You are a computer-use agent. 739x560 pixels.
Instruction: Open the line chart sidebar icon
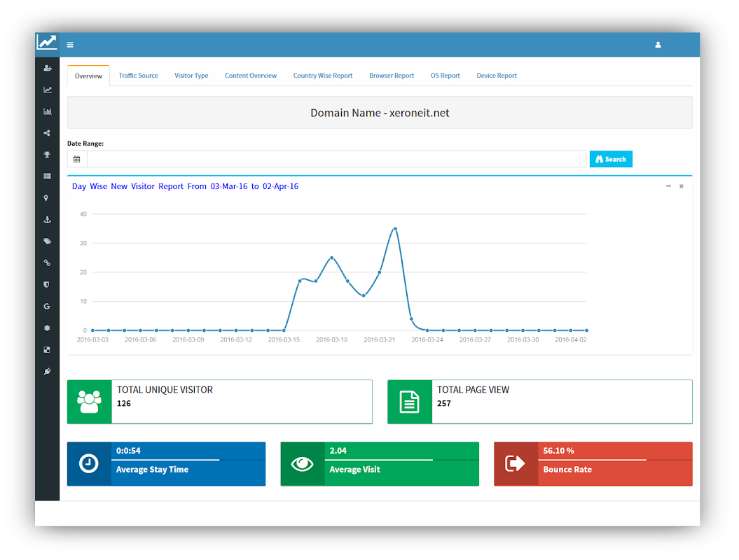[x=47, y=90]
